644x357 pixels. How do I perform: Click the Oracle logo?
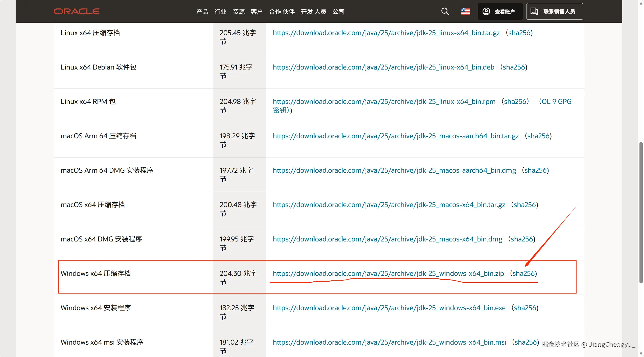76,11
